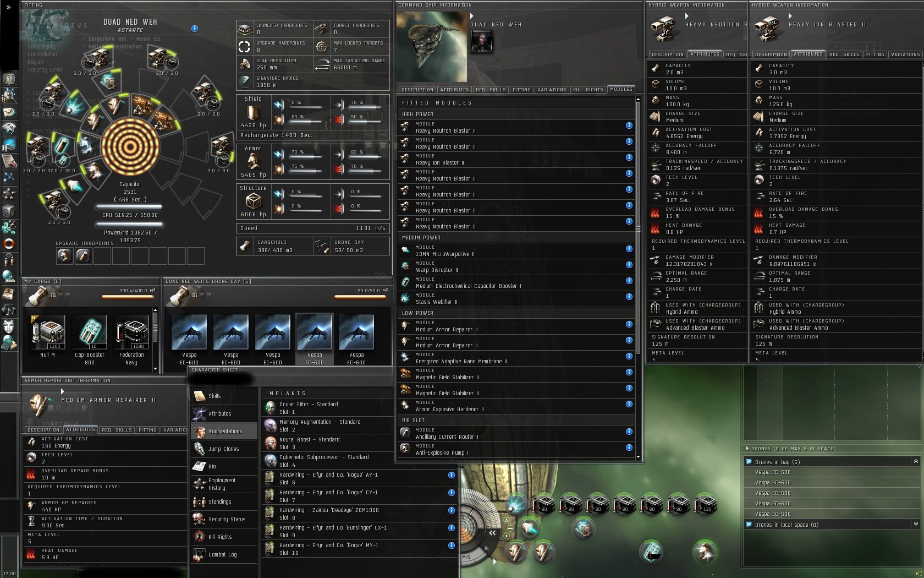Open the Heavy Ion Blaster II window menu triangle

pyautogui.click(x=790, y=16)
